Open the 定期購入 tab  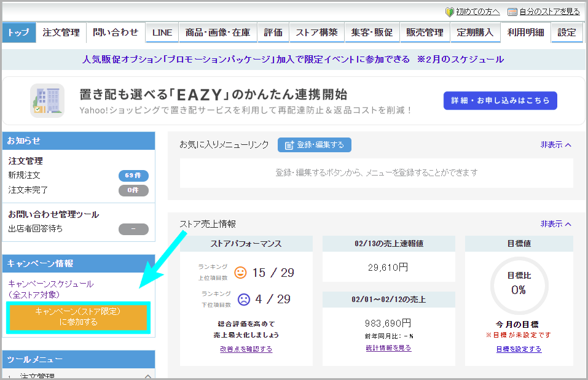[475, 33]
